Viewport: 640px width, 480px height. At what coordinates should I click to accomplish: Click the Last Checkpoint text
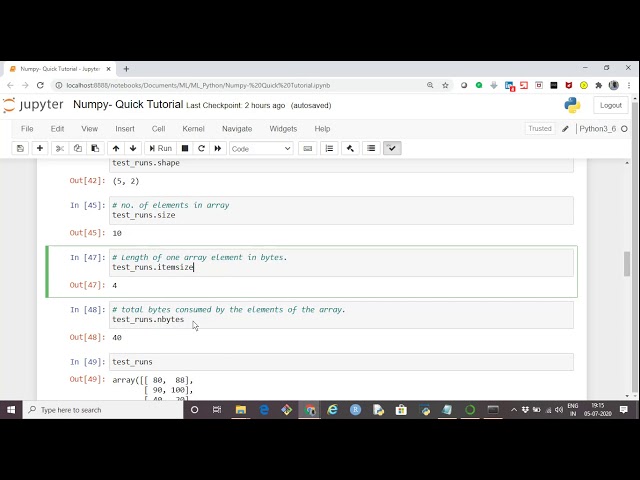click(x=236, y=105)
